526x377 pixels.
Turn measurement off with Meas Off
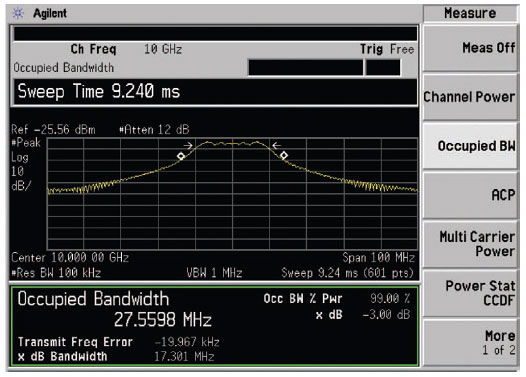[x=470, y=48]
